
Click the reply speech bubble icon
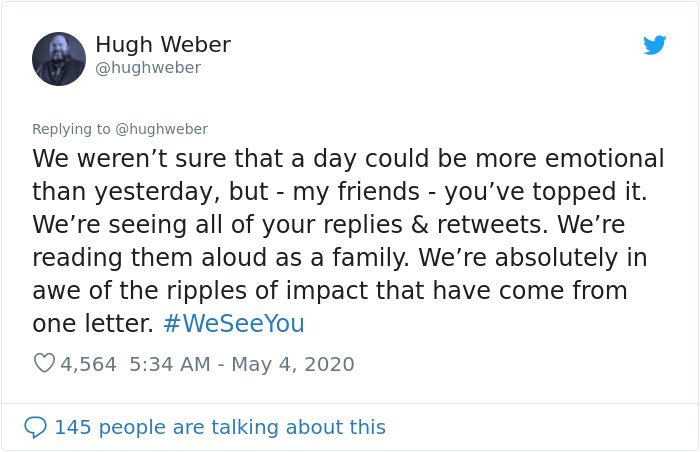[35, 427]
